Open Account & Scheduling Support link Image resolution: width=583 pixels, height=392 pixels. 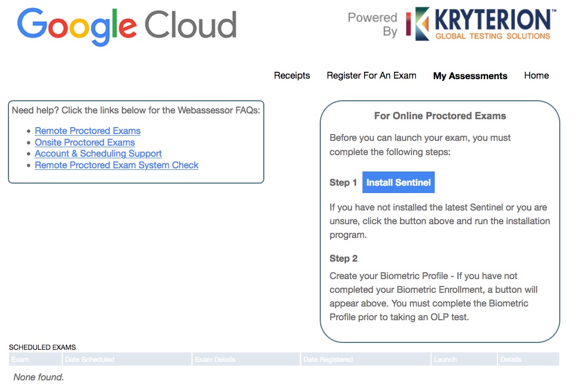point(98,154)
